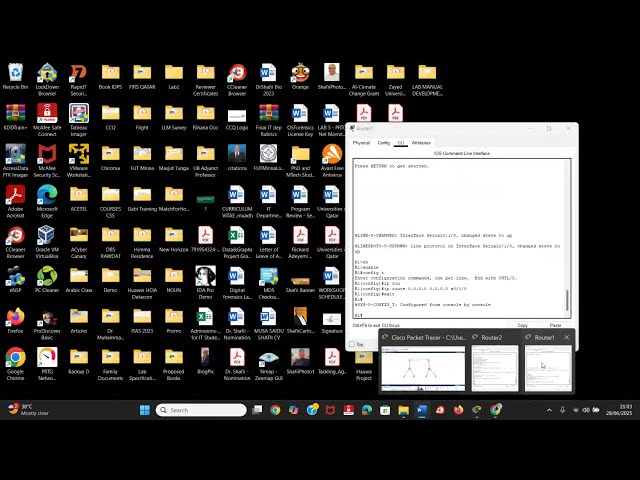The width and height of the screenshot is (640, 480).
Task: Open the Arabic Class folder
Action: click(x=79, y=280)
